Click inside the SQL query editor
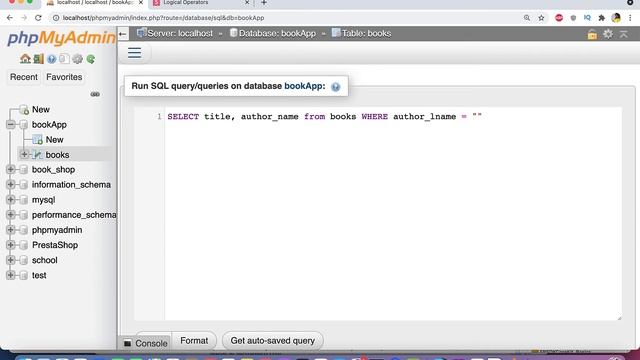The image size is (640, 360). [393, 213]
